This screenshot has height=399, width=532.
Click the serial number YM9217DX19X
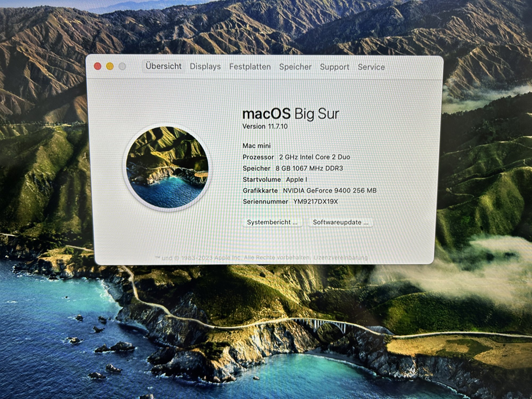[x=315, y=202]
